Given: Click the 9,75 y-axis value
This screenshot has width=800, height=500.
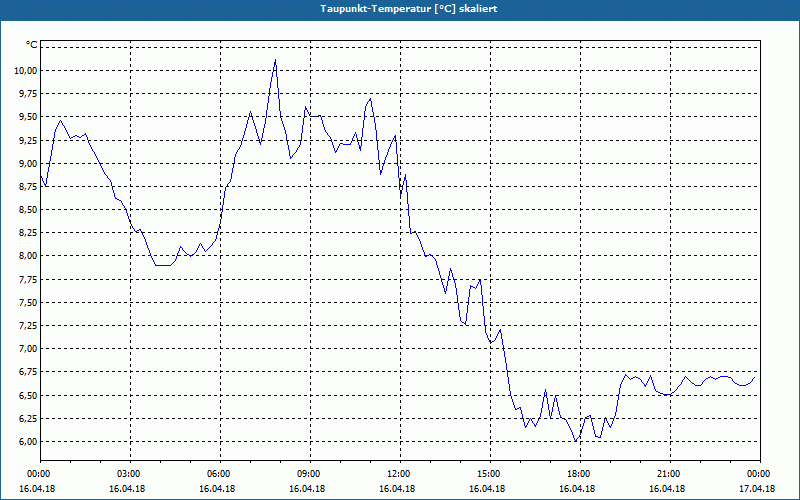Looking at the screenshot, I should pos(29,94).
